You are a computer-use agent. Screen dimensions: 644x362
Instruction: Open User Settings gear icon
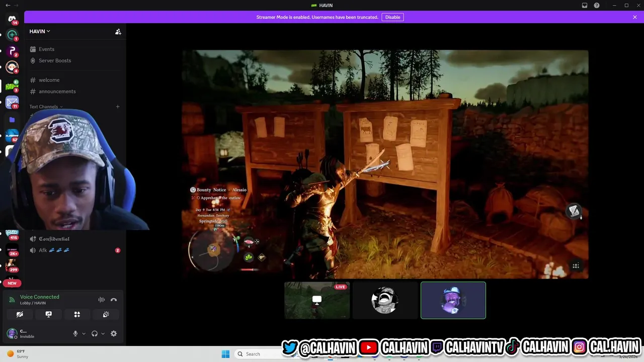(114, 333)
